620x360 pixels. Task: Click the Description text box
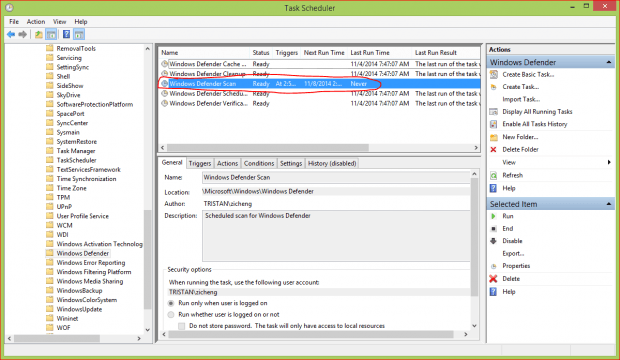pyautogui.click(x=336, y=236)
